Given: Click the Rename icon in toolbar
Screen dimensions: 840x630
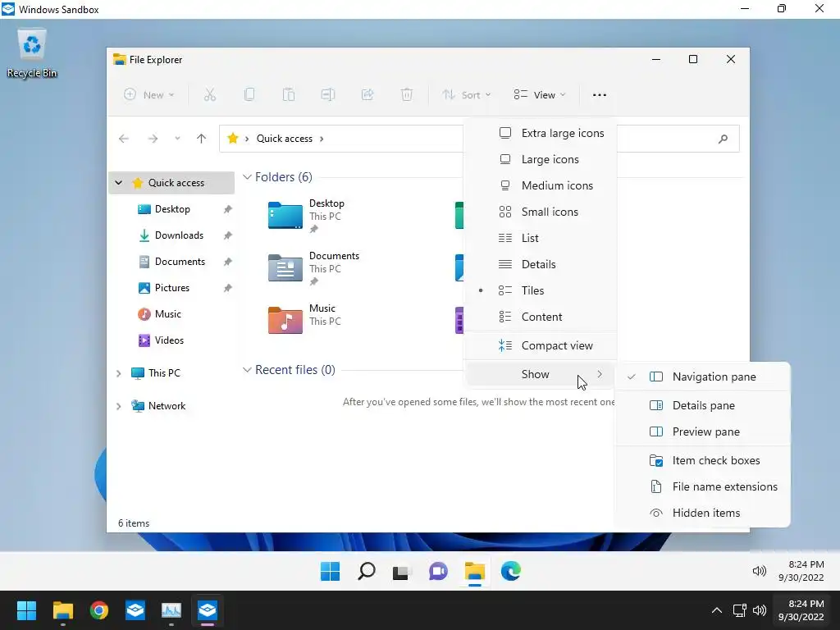Looking at the screenshot, I should (x=328, y=95).
